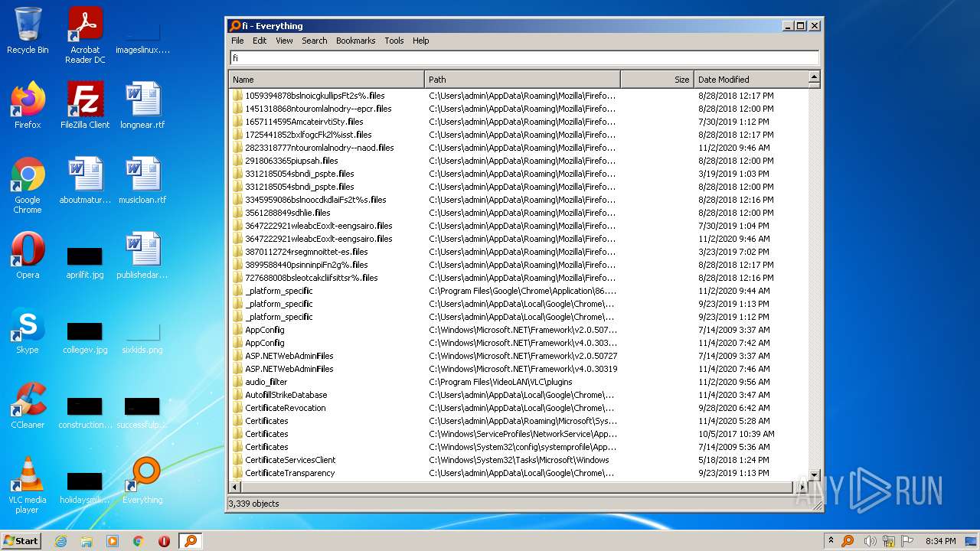Open the Search menu
The width and height of the screenshot is (980, 551).
(x=314, y=41)
